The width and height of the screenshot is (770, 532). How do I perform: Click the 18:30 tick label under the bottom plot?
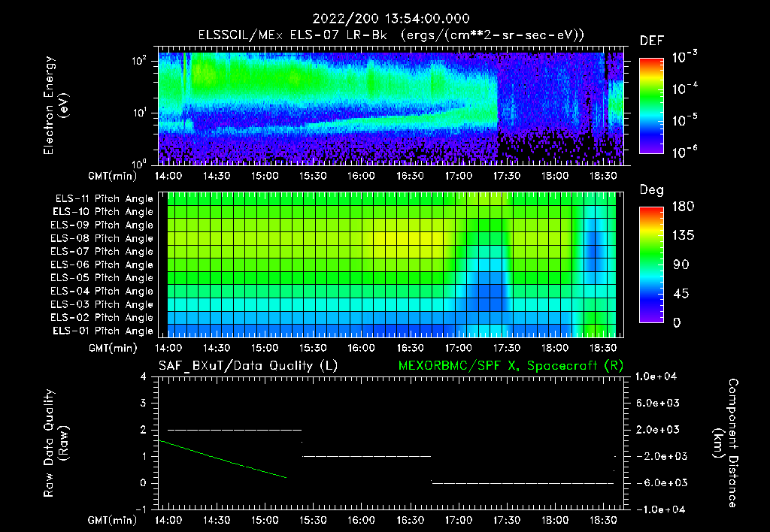[602, 520]
